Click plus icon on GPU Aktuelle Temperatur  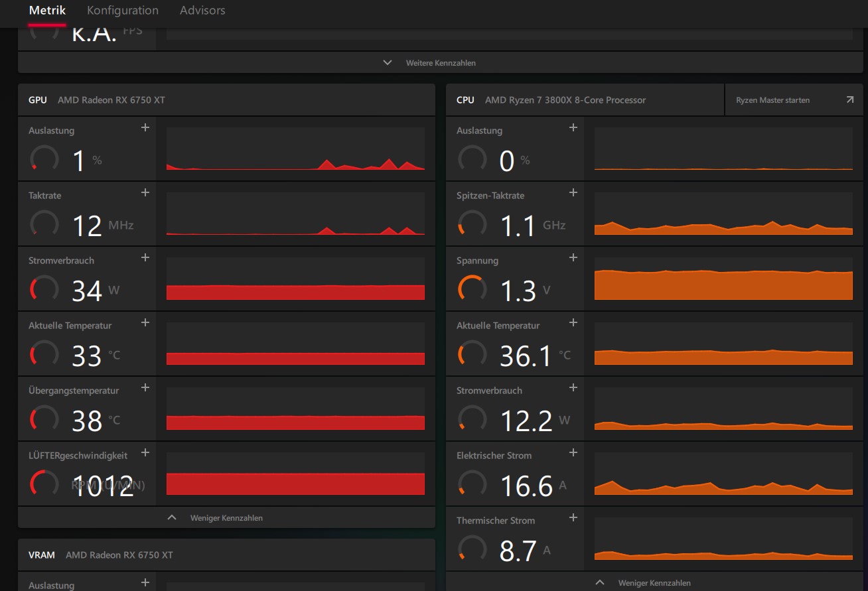point(145,322)
